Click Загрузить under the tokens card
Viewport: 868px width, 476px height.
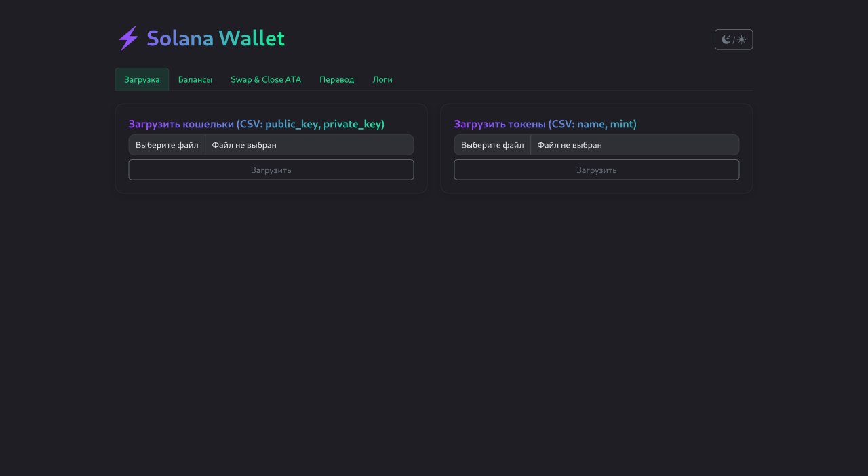click(x=597, y=170)
